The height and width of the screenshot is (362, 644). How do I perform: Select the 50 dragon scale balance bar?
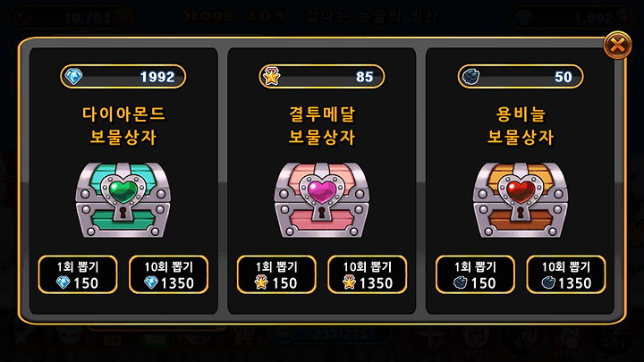521,76
